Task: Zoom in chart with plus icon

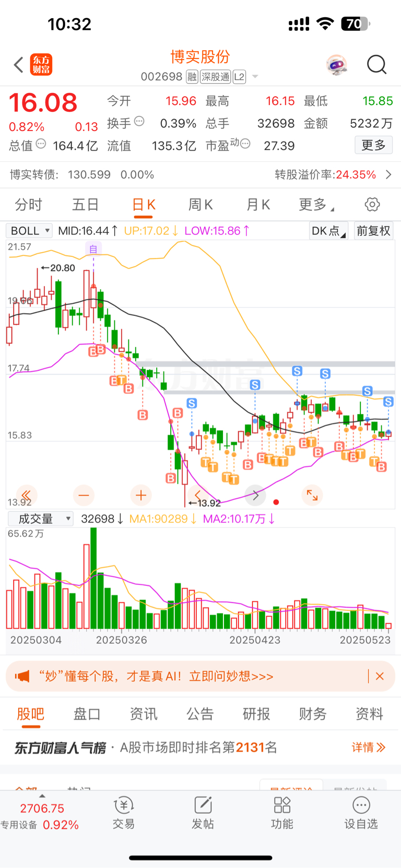Action: pos(140,495)
